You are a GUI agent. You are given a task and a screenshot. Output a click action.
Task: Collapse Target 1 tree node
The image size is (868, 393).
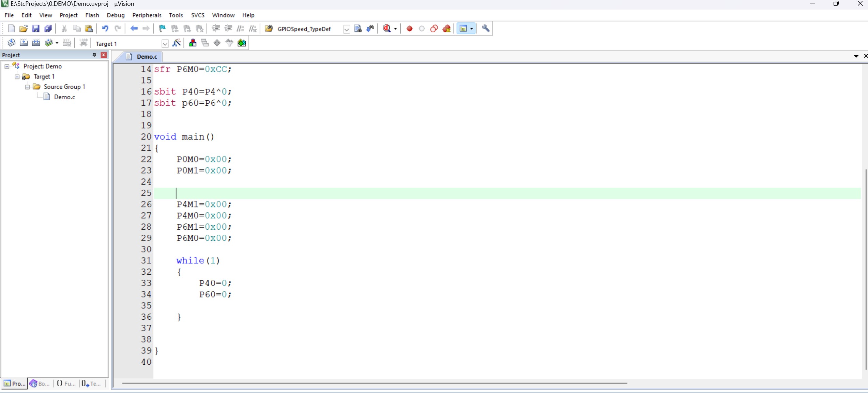point(17,77)
